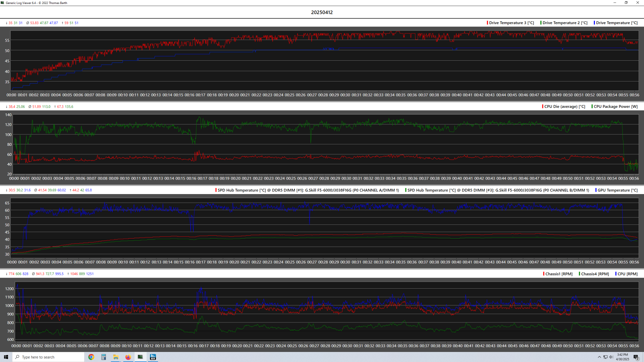The height and width of the screenshot is (362, 644).
Task: Toggle the GPU Temperature legend entry
Action: (x=617, y=190)
